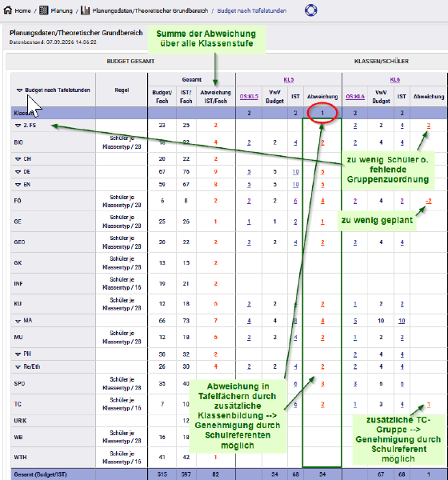Open the Home breadcrumb link

tap(22, 10)
